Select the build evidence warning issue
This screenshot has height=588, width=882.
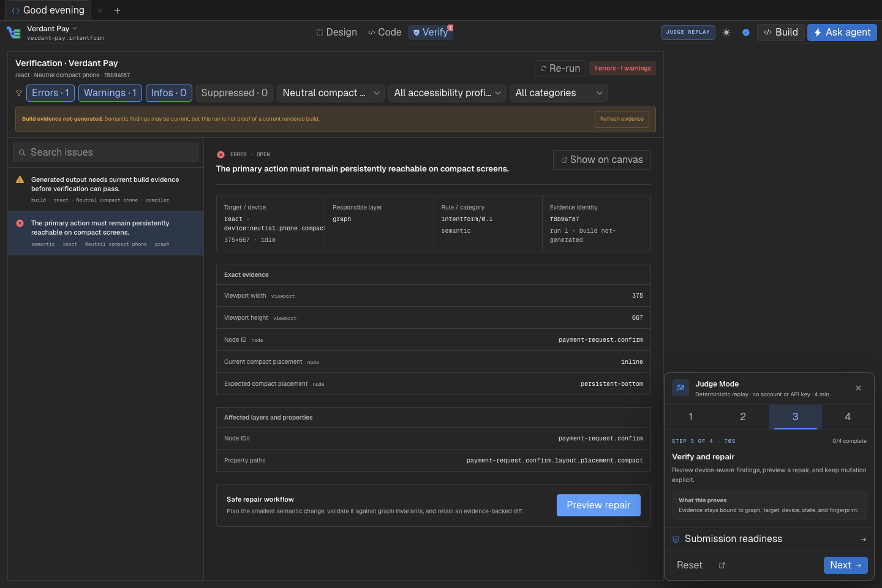coord(105,189)
